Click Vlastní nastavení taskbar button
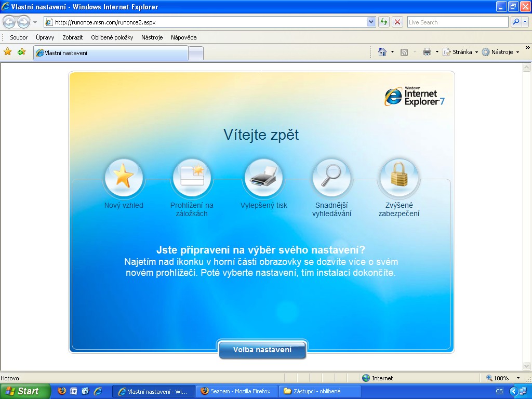 point(154,391)
